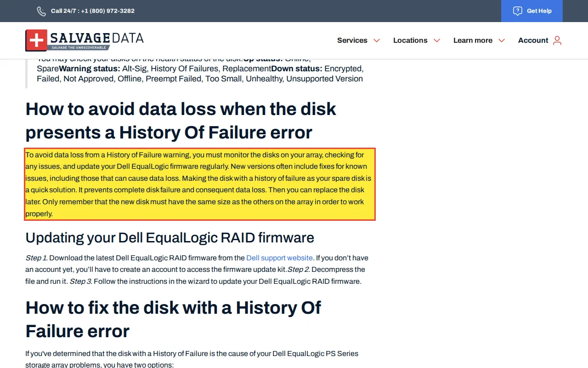Expand the Learn more chevron arrow
Screen dimensions: 588x368
click(502, 40)
